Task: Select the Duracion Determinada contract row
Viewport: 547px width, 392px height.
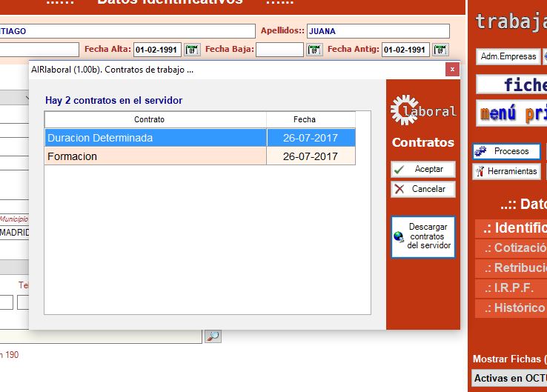Action: (x=156, y=138)
